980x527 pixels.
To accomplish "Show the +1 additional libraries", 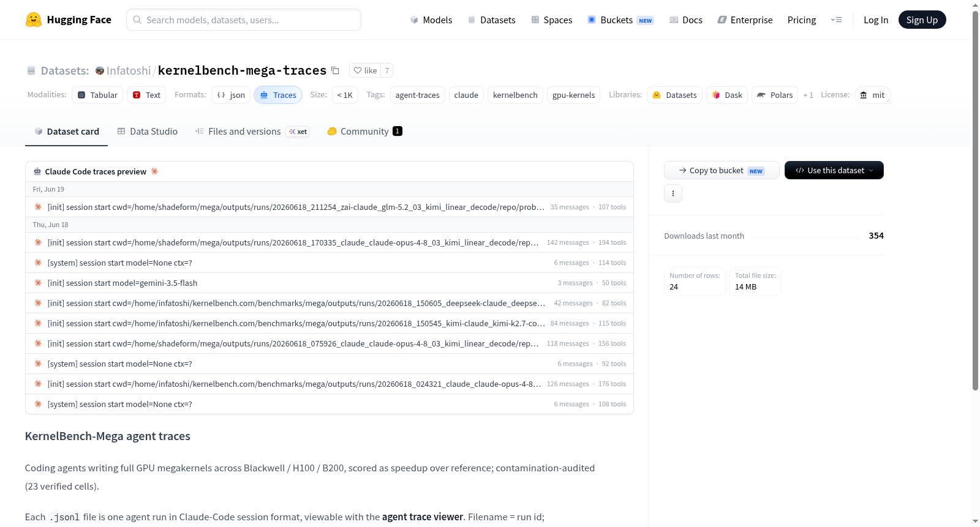I will 808,95.
